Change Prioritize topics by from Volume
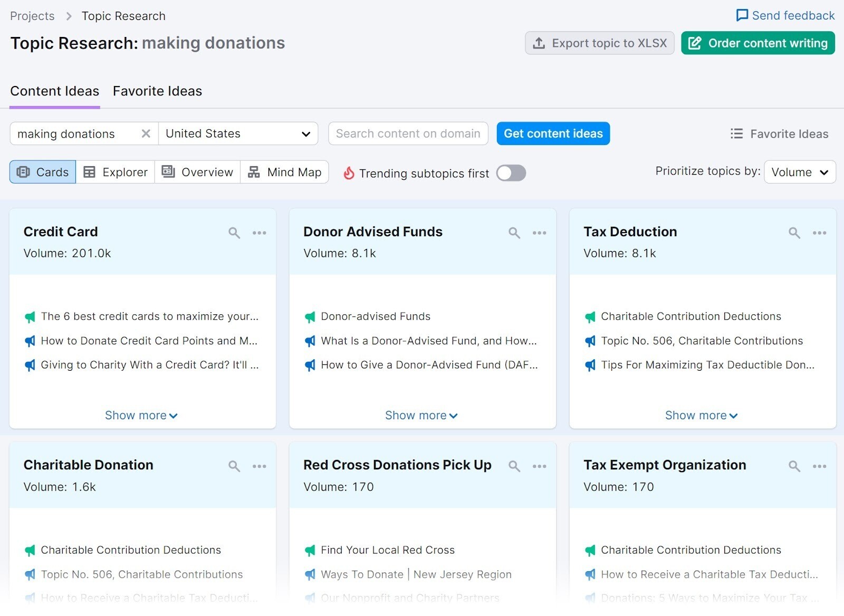This screenshot has width=844, height=616. [799, 172]
